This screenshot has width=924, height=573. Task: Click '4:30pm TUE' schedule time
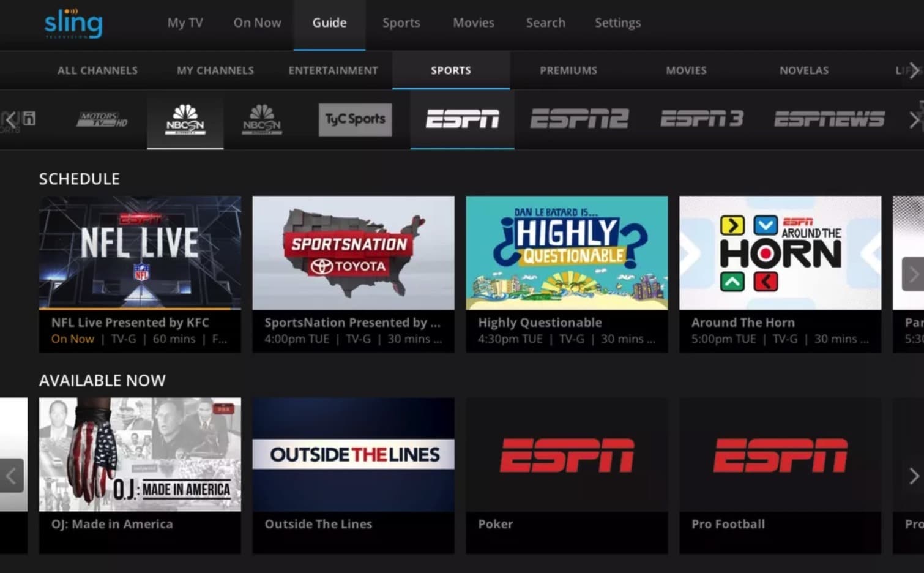[x=510, y=339]
